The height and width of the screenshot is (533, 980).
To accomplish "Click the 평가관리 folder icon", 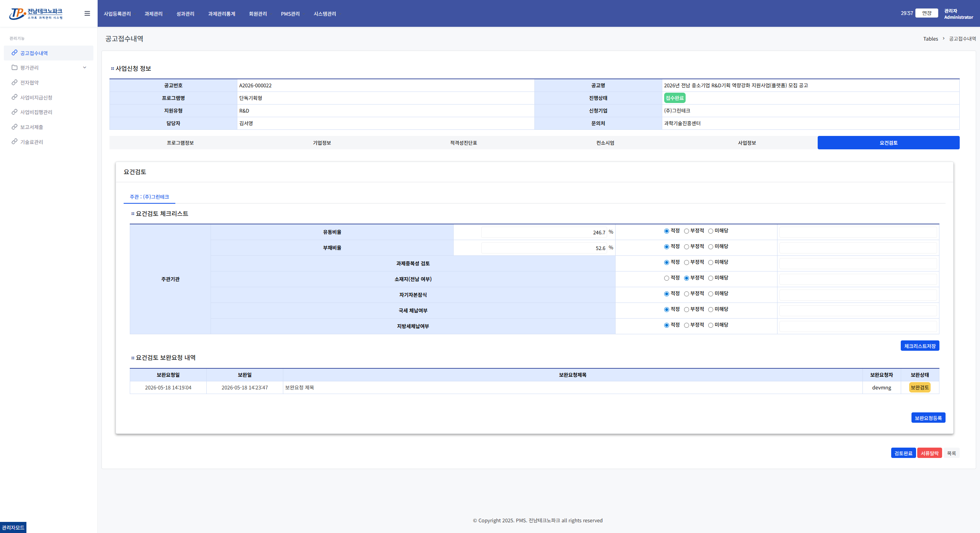I will pos(15,67).
